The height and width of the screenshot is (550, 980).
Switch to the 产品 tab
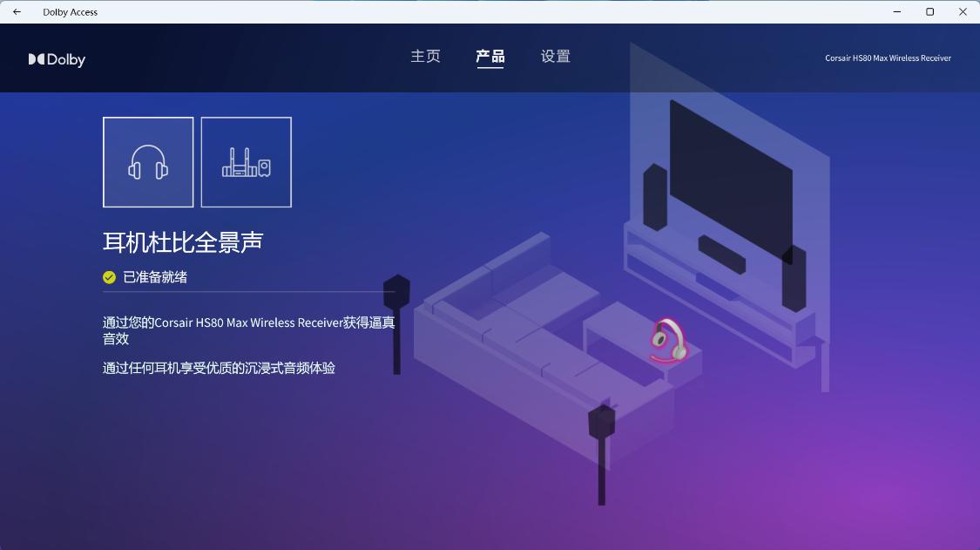click(x=490, y=57)
